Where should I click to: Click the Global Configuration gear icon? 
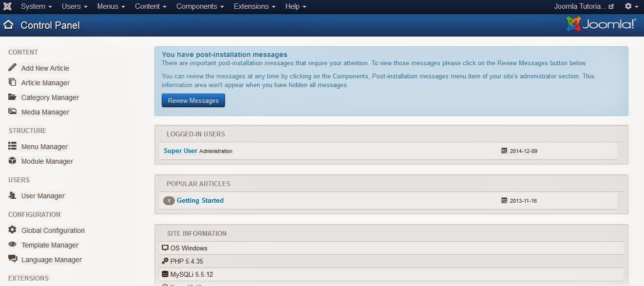(12, 230)
